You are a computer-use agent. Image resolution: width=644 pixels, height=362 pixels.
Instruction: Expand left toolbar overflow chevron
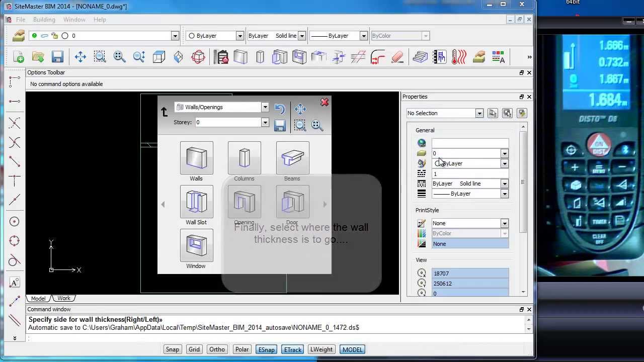pyautogui.click(x=15, y=338)
